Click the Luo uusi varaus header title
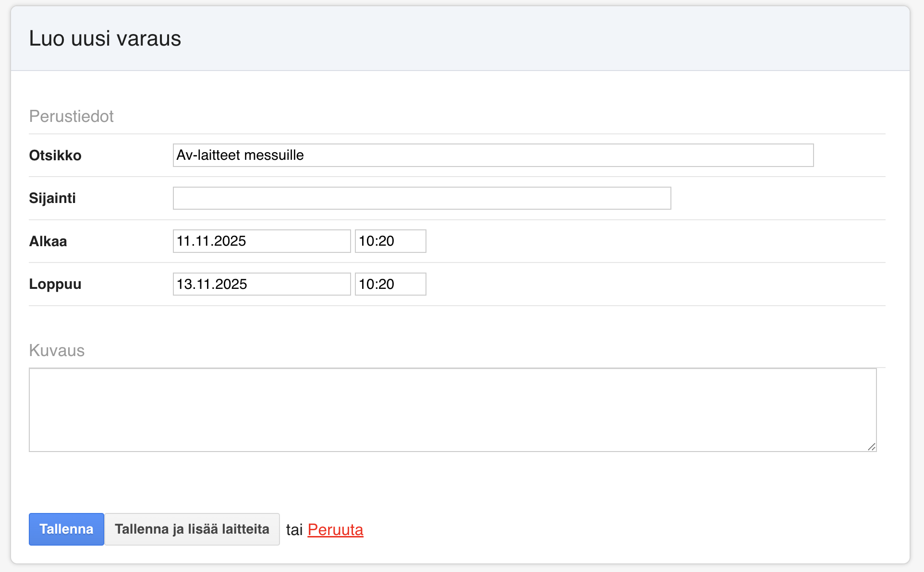Image resolution: width=924 pixels, height=572 pixels. tap(105, 38)
